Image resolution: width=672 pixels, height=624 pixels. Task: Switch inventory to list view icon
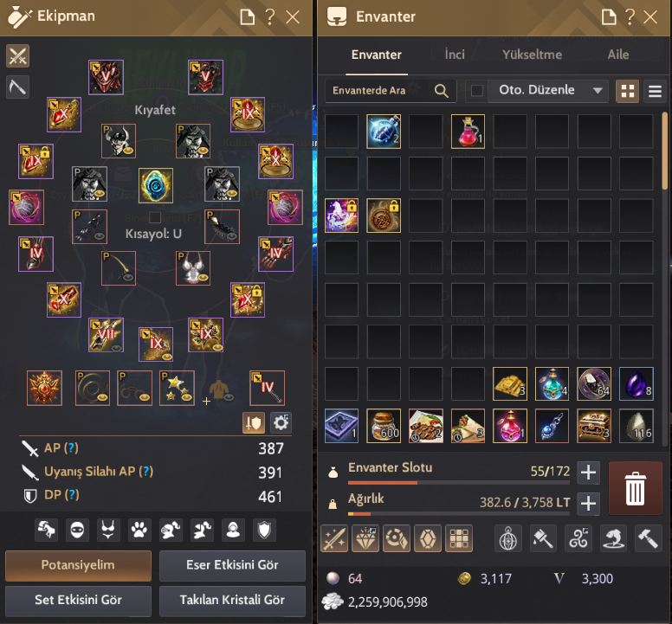655,91
